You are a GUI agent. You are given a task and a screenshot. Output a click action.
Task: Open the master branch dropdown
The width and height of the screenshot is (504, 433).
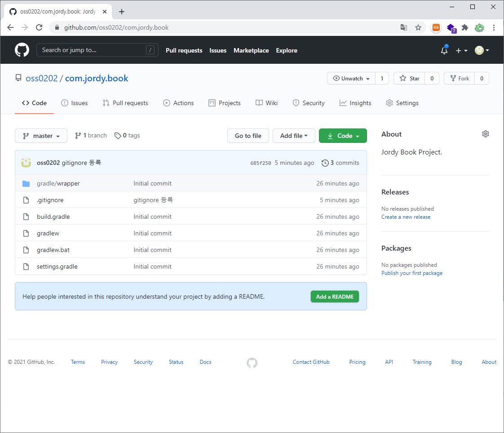click(41, 136)
